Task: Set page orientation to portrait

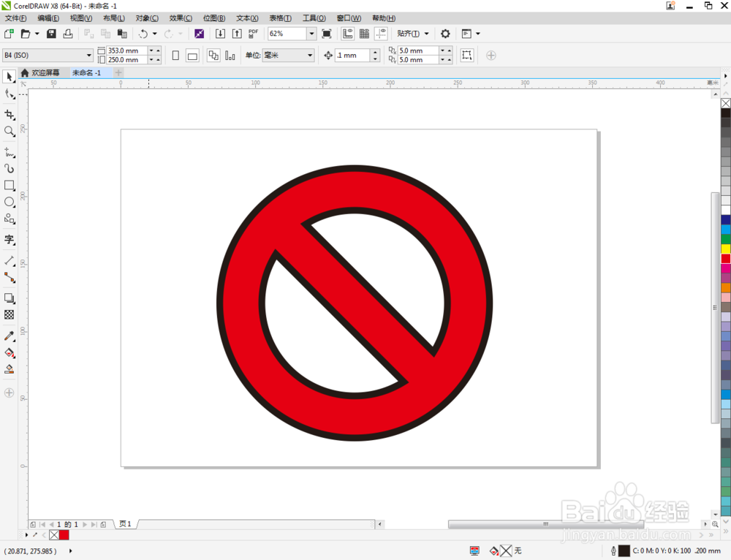Action: (x=175, y=56)
